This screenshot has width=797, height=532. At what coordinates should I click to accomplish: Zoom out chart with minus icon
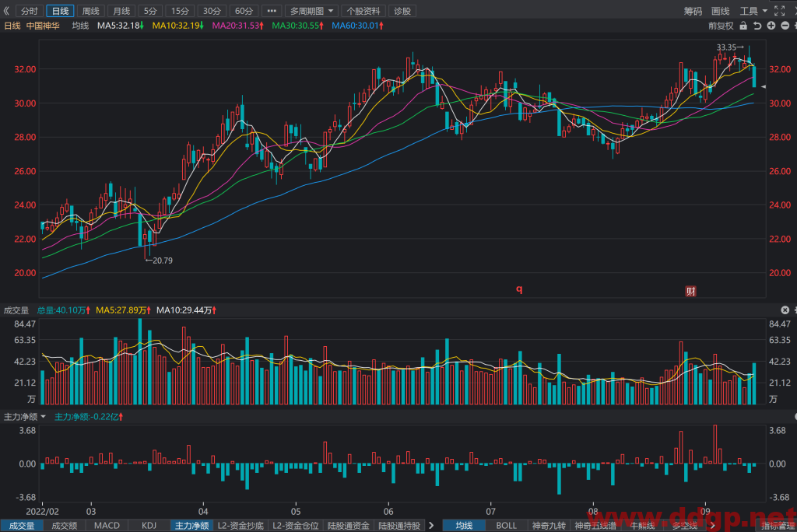coord(785,26)
